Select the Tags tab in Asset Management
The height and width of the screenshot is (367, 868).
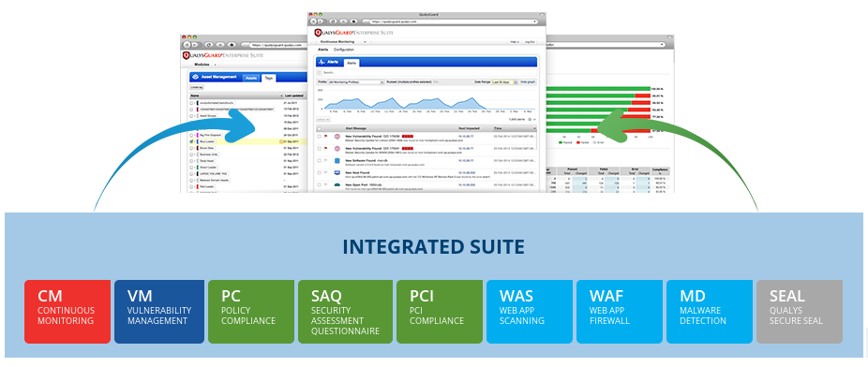268,78
